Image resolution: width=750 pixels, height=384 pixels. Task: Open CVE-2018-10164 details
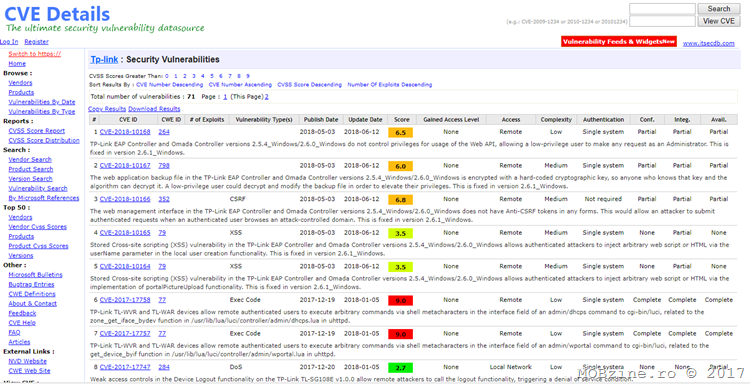tap(125, 266)
